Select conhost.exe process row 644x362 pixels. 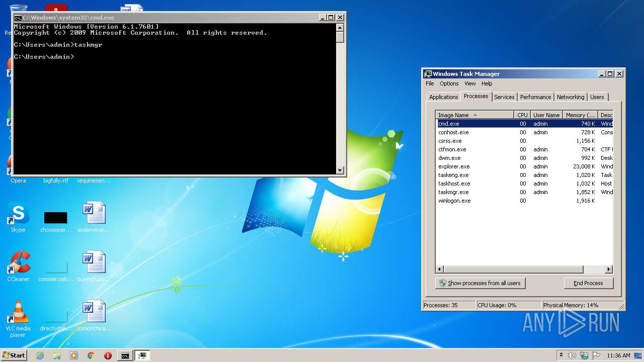525,132
